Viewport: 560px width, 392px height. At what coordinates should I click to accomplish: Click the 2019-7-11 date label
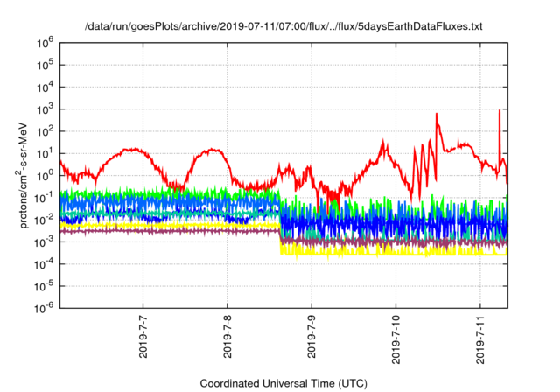(480, 339)
